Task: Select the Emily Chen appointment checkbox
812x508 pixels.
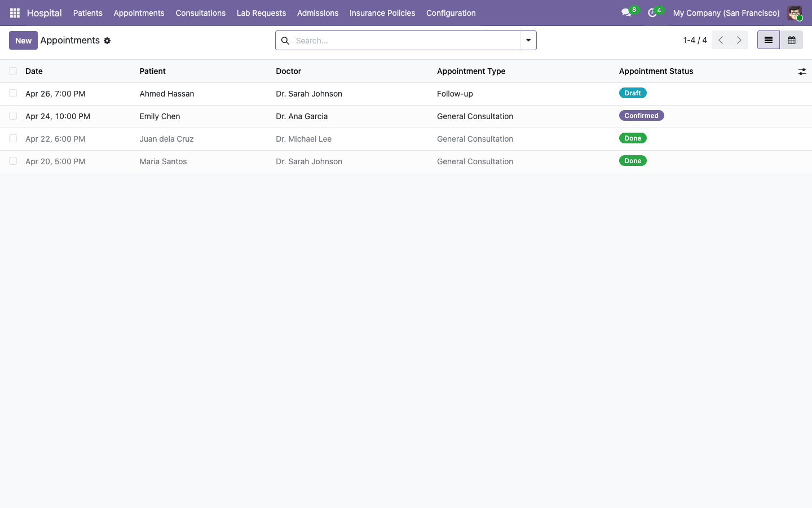Action: [x=13, y=116]
